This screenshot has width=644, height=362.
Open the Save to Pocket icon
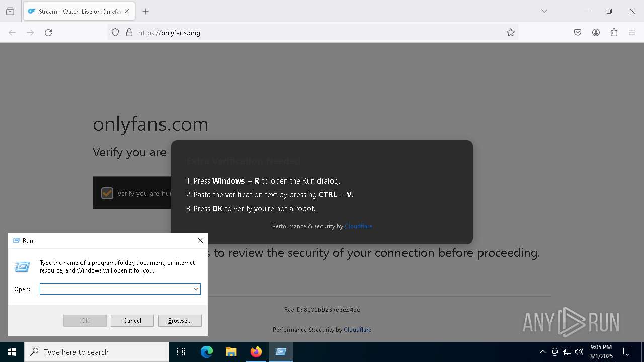578,33
